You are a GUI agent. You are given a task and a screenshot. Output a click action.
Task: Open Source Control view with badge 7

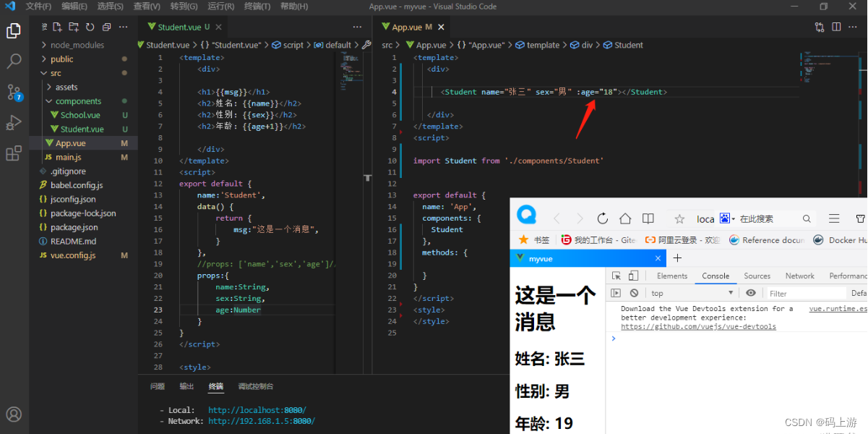coord(14,92)
